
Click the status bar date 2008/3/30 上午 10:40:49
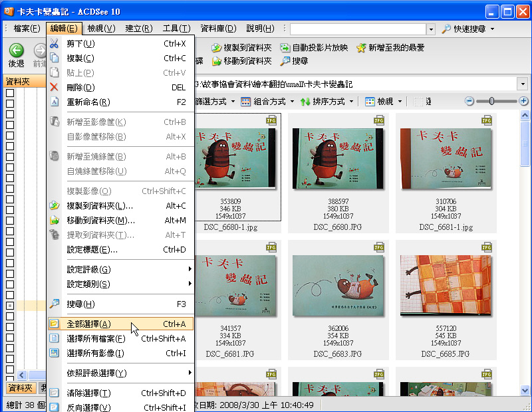point(267,405)
